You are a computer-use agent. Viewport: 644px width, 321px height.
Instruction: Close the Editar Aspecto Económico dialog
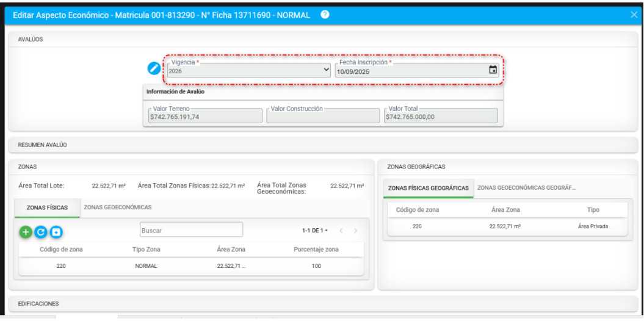634,15
